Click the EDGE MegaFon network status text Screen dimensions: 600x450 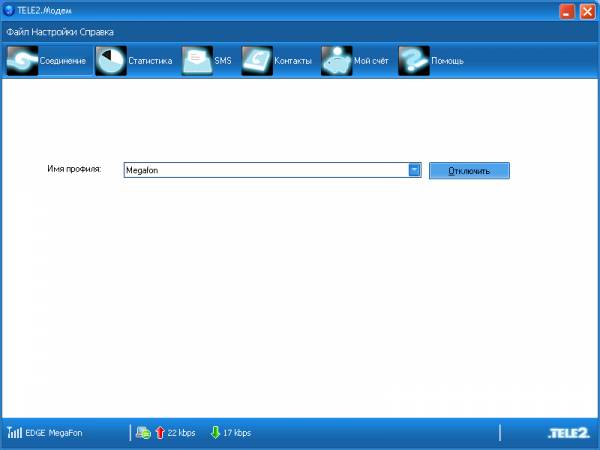pyautogui.click(x=54, y=433)
